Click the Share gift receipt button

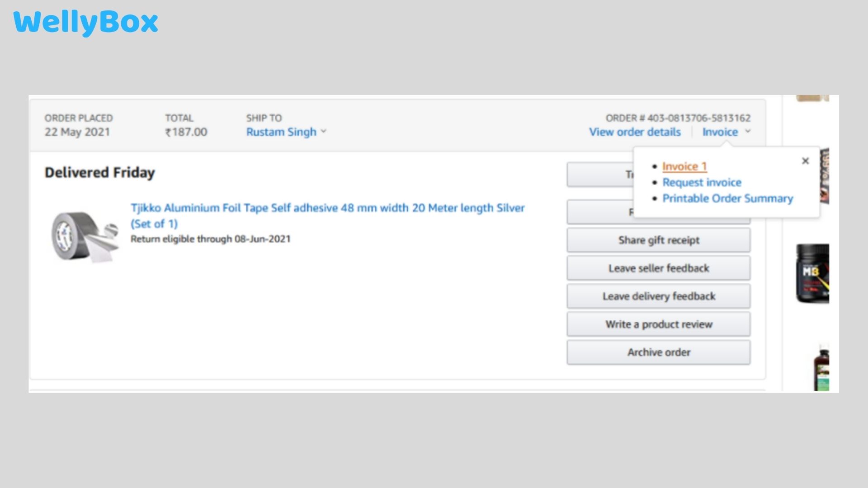tap(658, 240)
